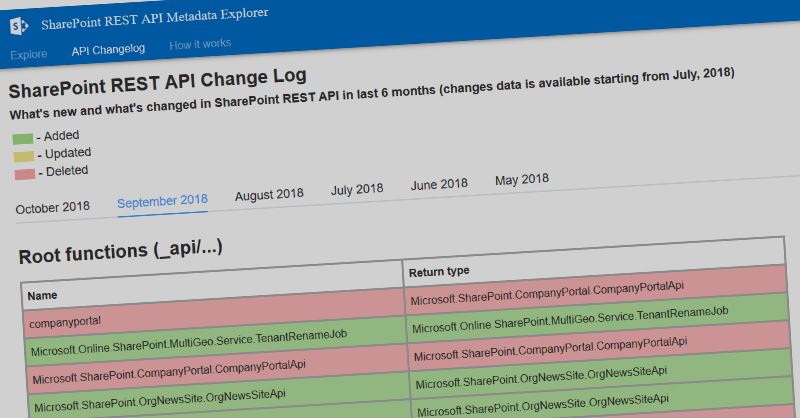Show the June 2018 changes tab
Viewport: 800px width, 418px height.
click(x=439, y=184)
